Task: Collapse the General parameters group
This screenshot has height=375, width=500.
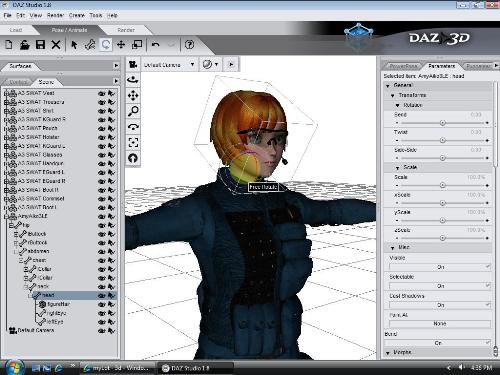Action: pos(388,86)
